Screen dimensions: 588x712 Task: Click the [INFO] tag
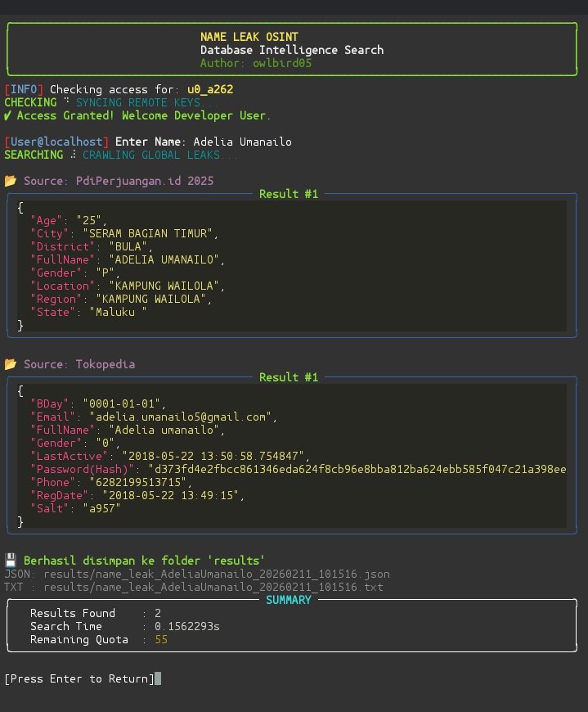click(23, 89)
